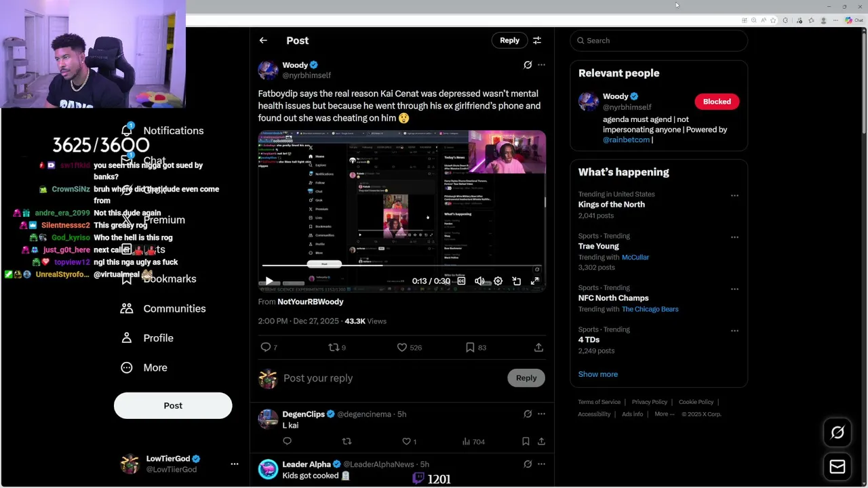Open the NotYourRBWoody source link

pos(311,302)
